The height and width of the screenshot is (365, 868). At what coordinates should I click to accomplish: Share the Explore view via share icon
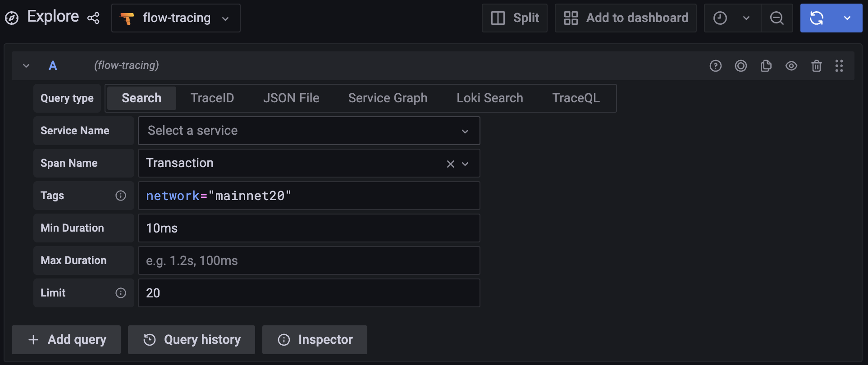[93, 18]
